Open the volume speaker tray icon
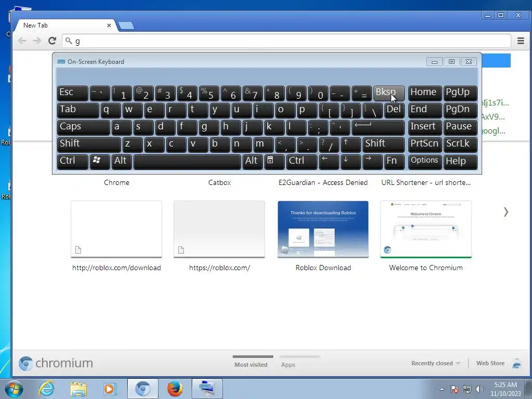The image size is (532, 399). tap(480, 389)
